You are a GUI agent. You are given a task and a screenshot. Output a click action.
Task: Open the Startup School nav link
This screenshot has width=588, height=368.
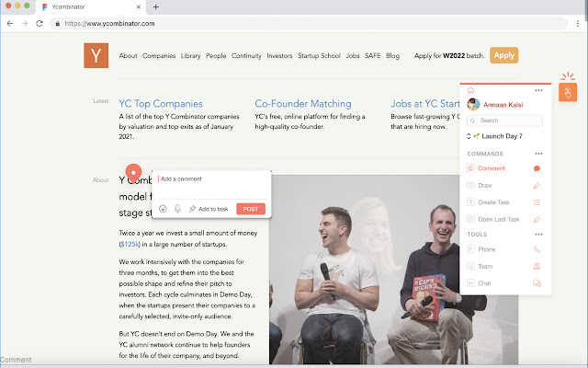319,55
